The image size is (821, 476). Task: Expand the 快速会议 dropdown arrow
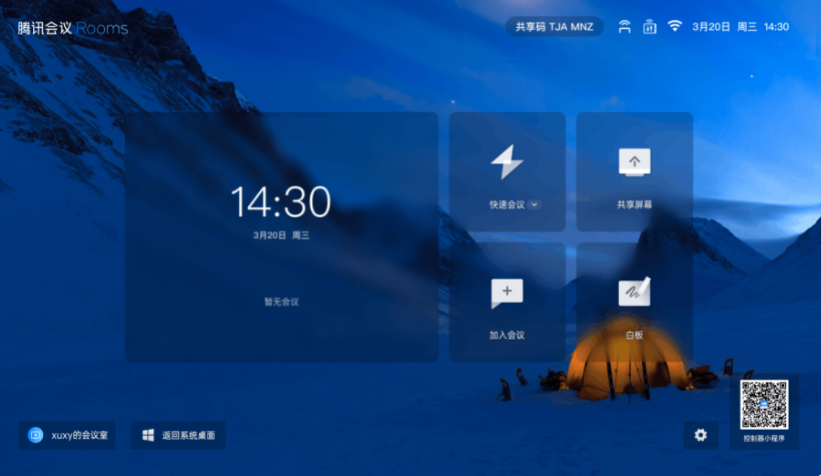coord(535,205)
